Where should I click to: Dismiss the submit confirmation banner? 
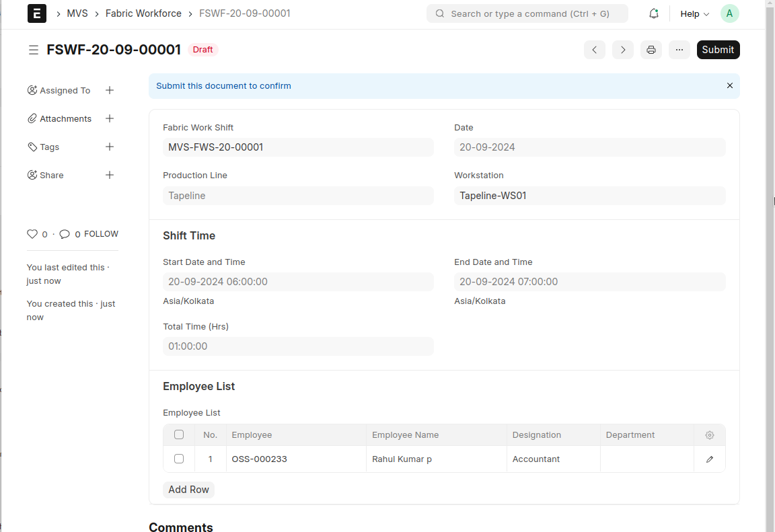729,86
